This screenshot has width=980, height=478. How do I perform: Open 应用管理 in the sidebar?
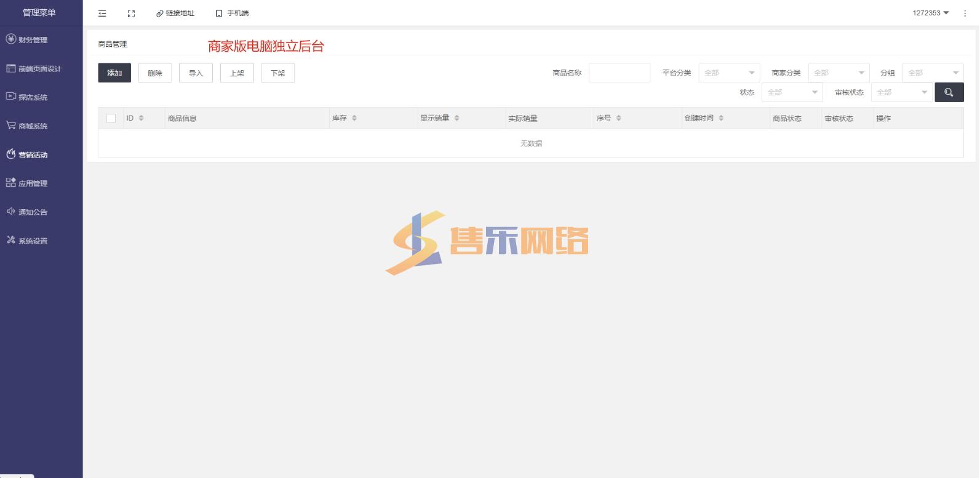click(x=41, y=183)
